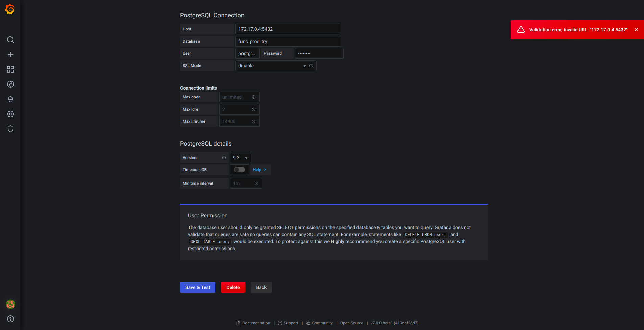The height and width of the screenshot is (330, 644).
Task: Open the Documentation footer link
Action: [x=256, y=323]
